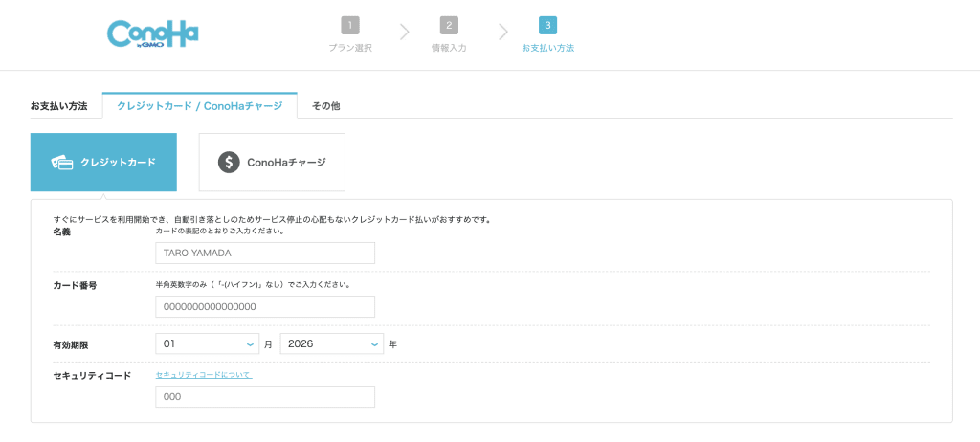The height and width of the screenshot is (442, 980).
Task: Click the dollar coin icon for ConoHaチャージ
Action: (229, 163)
